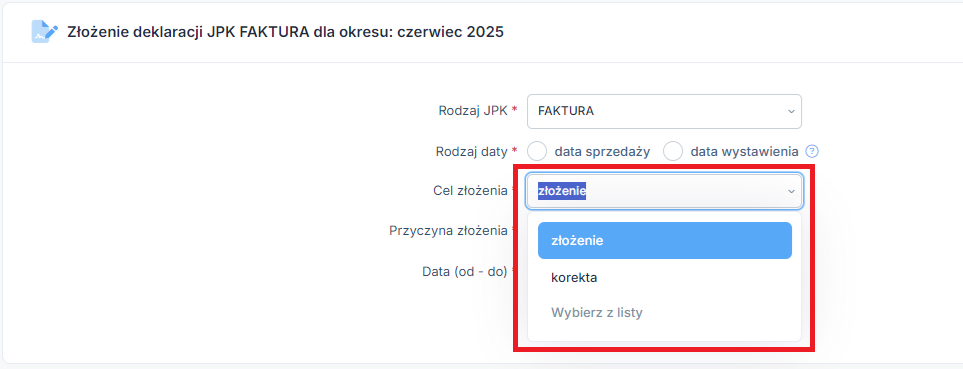Select the data wystawienia radio circle
Image resolution: width=963 pixels, height=369 pixels.
coord(673,151)
